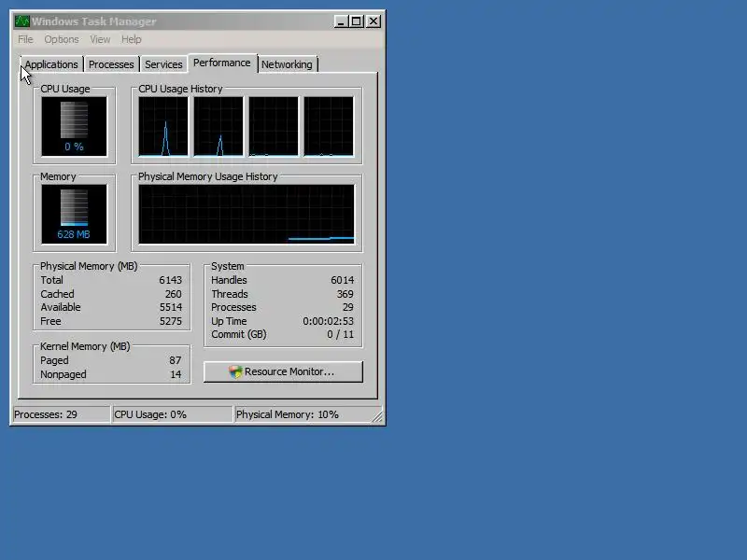Click the Threads value 369
Image resolution: width=747 pixels, height=560 pixels.
(x=345, y=294)
